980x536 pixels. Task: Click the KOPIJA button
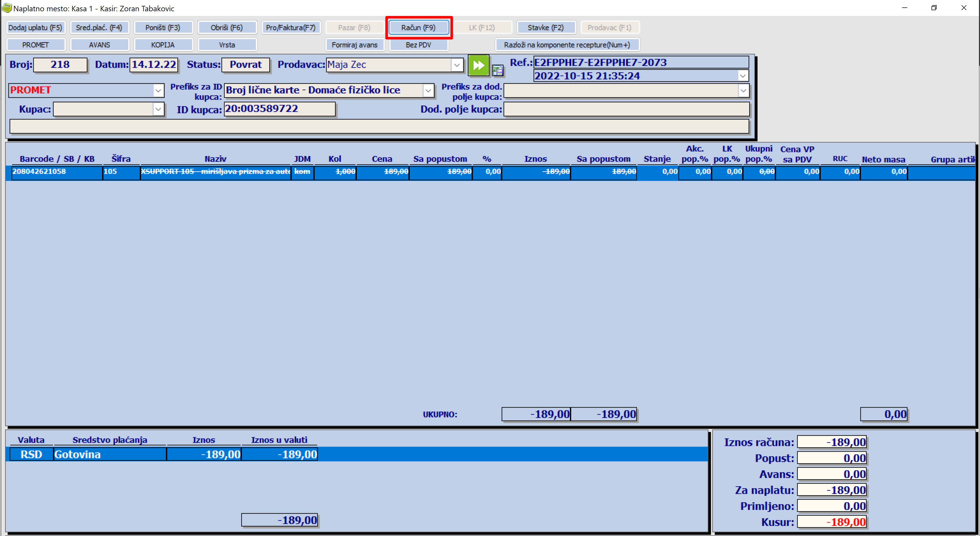coord(163,45)
